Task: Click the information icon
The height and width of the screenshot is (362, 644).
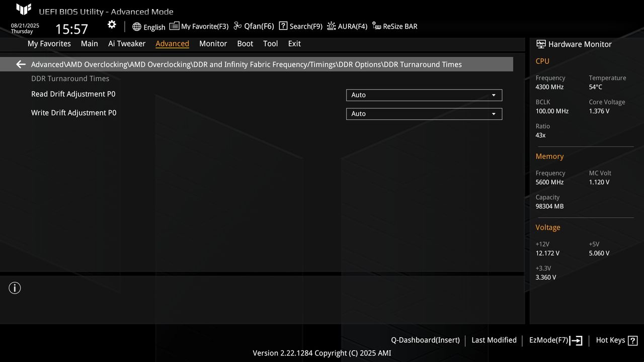Action: [x=15, y=288]
